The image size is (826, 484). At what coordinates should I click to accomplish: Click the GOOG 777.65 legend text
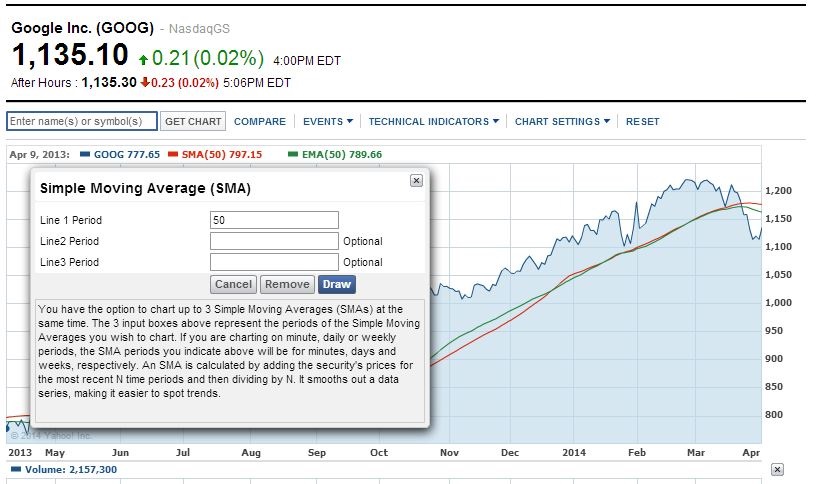126,154
